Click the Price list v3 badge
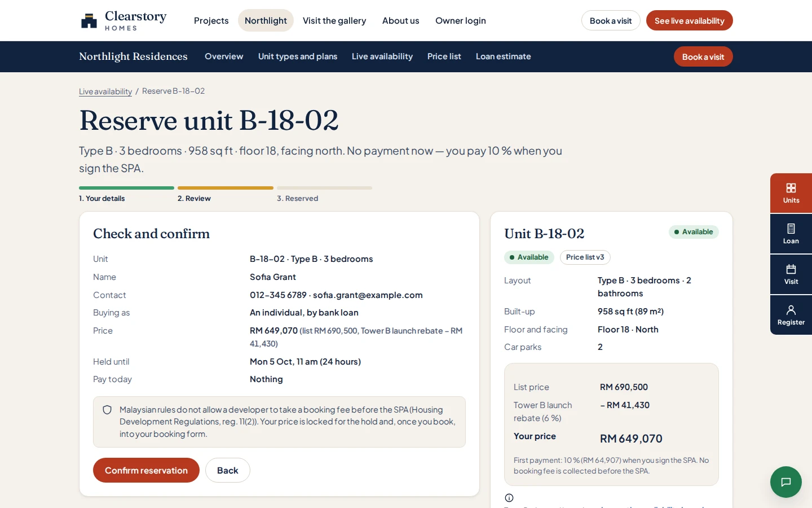 pos(585,257)
